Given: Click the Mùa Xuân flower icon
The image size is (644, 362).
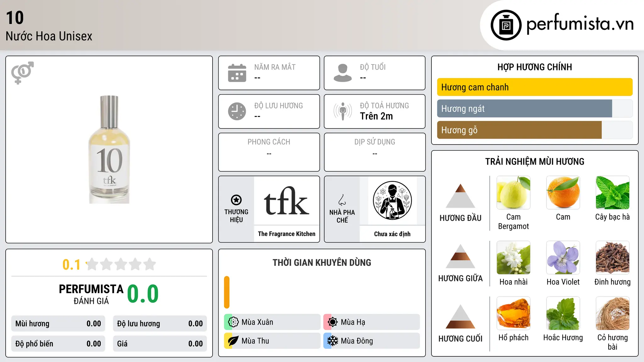Looking at the screenshot, I should click(x=233, y=322).
